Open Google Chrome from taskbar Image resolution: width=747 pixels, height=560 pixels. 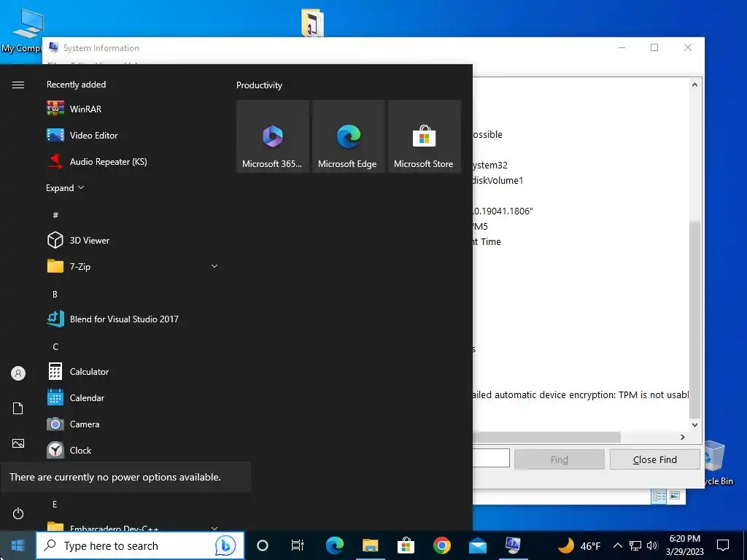pos(441,545)
